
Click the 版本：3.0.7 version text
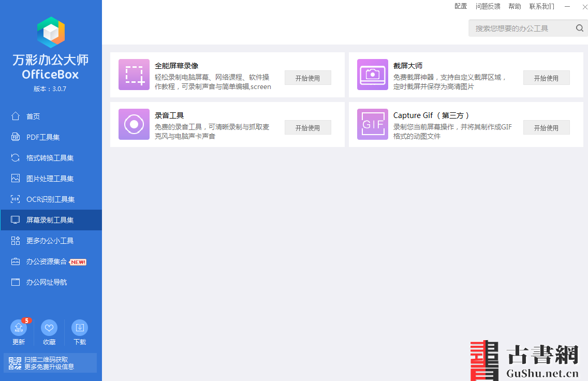(50, 89)
